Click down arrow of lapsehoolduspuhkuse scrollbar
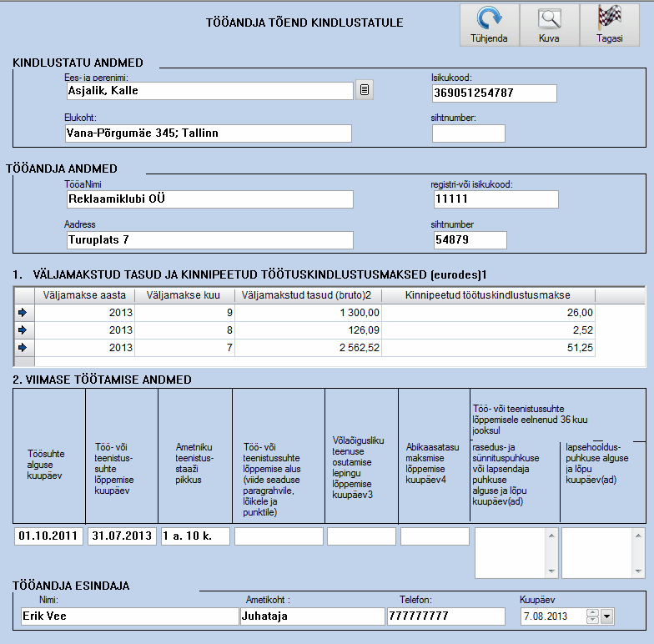The width and height of the screenshot is (654, 644). 639,571
